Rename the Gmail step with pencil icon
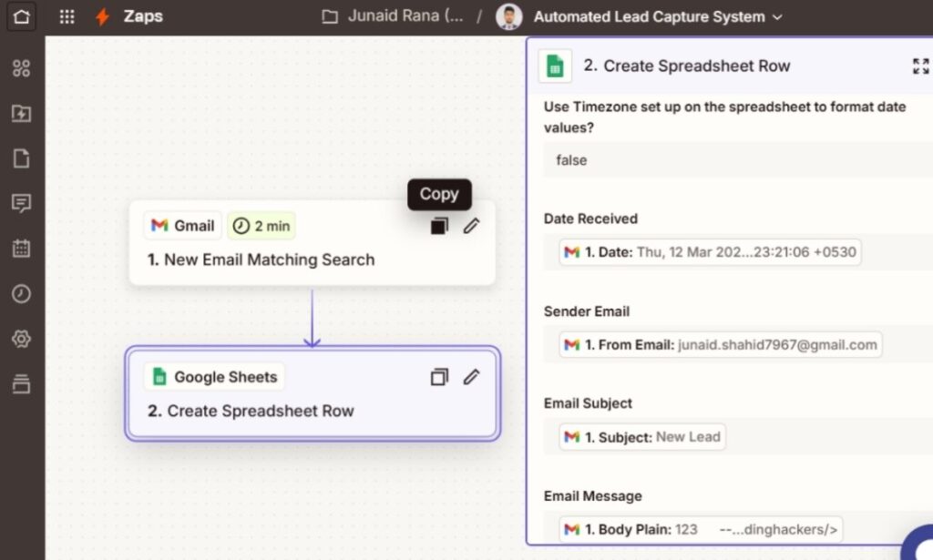Viewport: 933px width, 560px height. (x=471, y=226)
